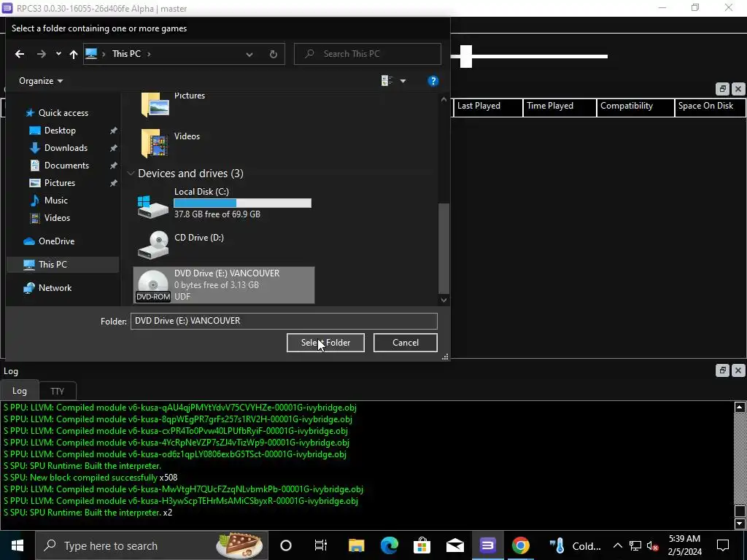747x560 pixels.
Task: Click log scrollbar up arrow
Action: coord(740,407)
